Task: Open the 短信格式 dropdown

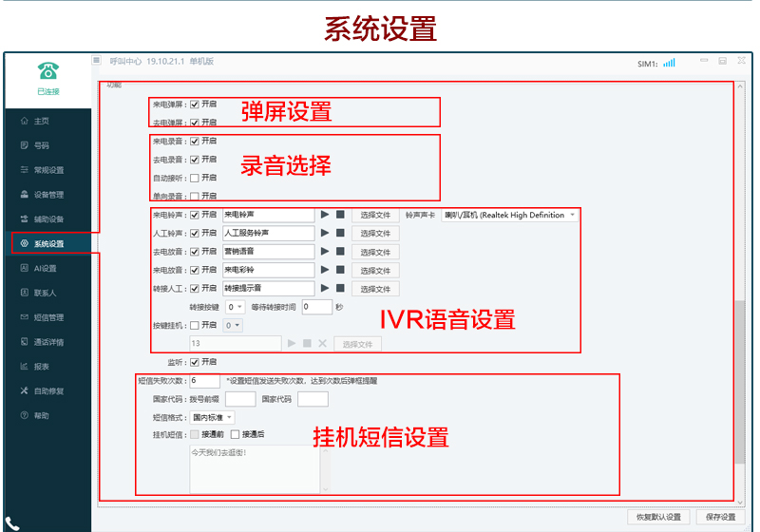Action: [214, 417]
